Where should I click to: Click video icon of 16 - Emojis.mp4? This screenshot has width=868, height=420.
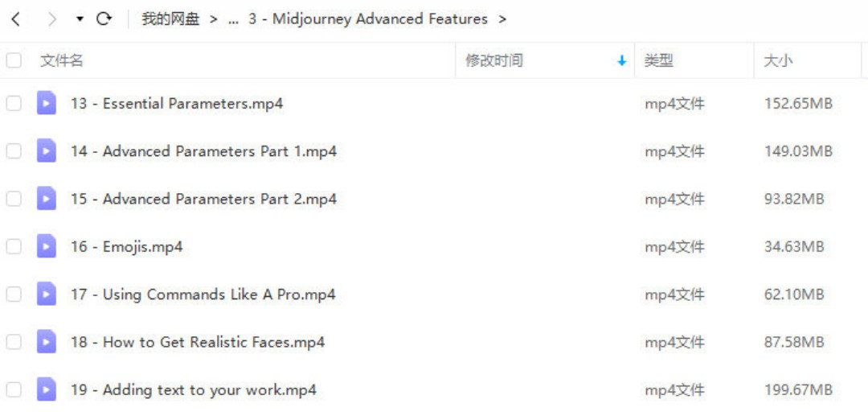coord(47,246)
